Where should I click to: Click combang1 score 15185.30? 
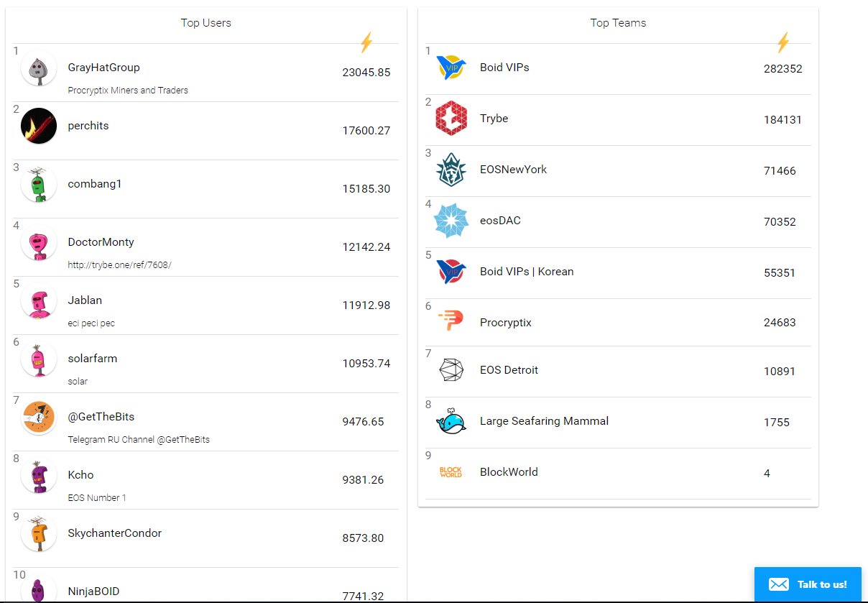tap(366, 189)
